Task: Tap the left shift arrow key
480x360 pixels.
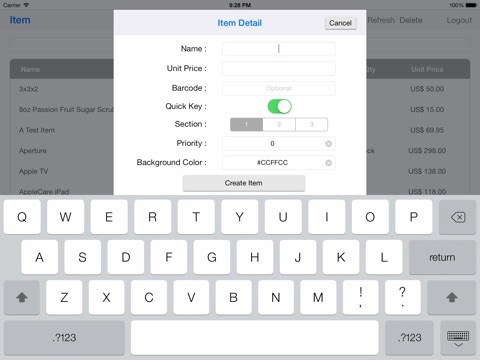Action: click(22, 297)
